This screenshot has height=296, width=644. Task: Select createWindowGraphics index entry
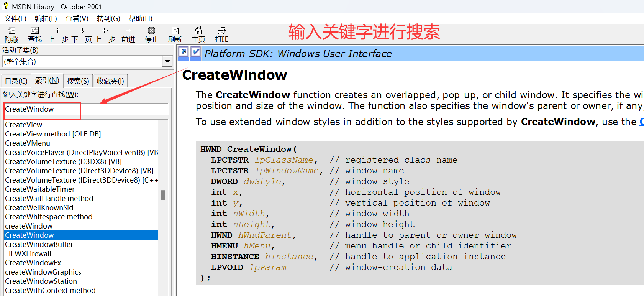(43, 272)
